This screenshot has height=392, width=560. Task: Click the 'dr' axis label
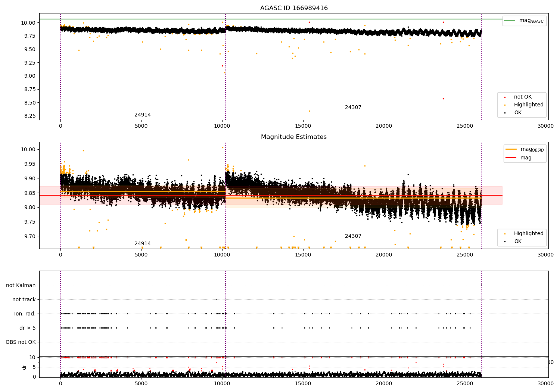pos(24,367)
